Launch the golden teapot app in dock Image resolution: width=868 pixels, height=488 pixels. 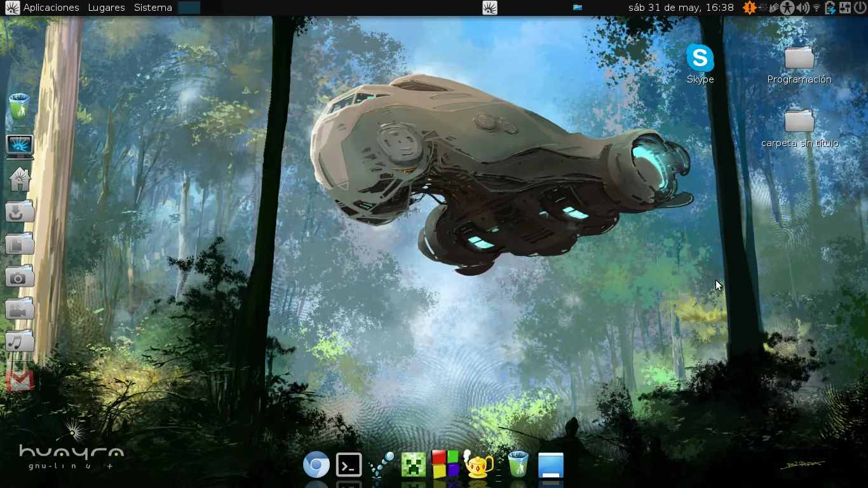pos(479,464)
